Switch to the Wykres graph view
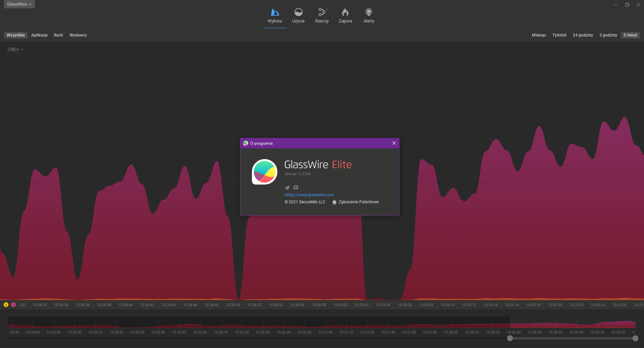This screenshot has width=644, height=348. [x=275, y=16]
